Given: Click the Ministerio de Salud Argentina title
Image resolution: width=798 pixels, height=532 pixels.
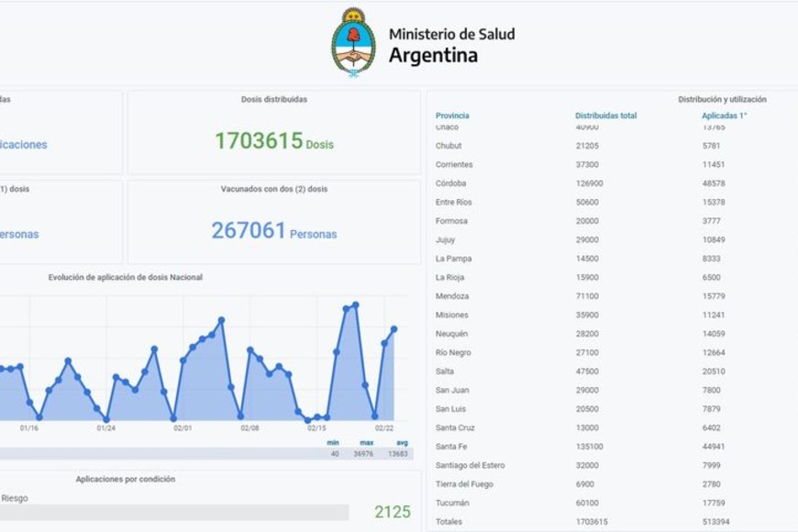Looking at the screenshot, I should tap(451, 45).
